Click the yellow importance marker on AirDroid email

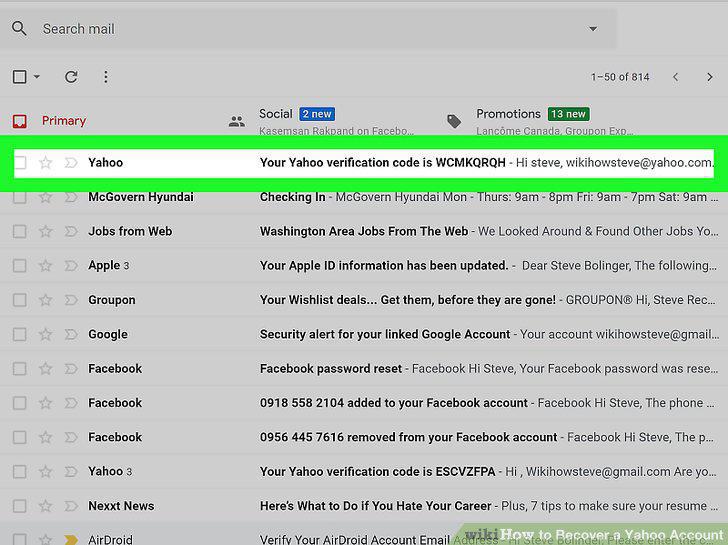point(71,539)
